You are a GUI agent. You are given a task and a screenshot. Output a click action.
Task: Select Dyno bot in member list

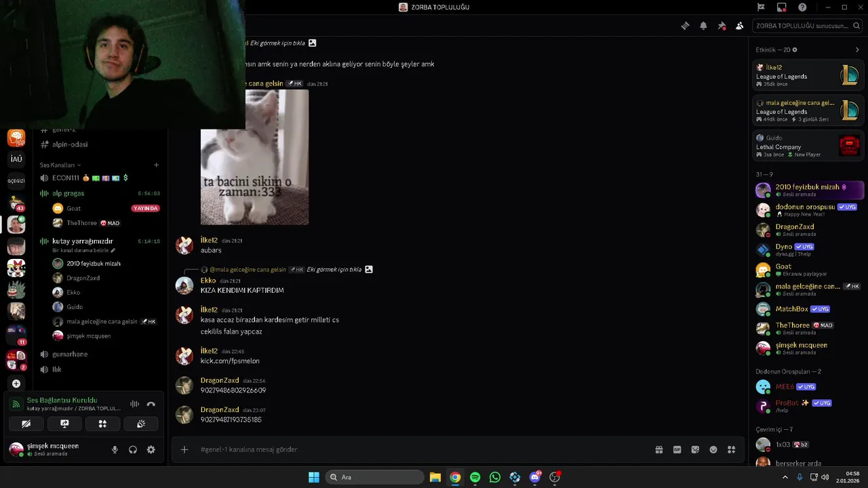(808, 249)
